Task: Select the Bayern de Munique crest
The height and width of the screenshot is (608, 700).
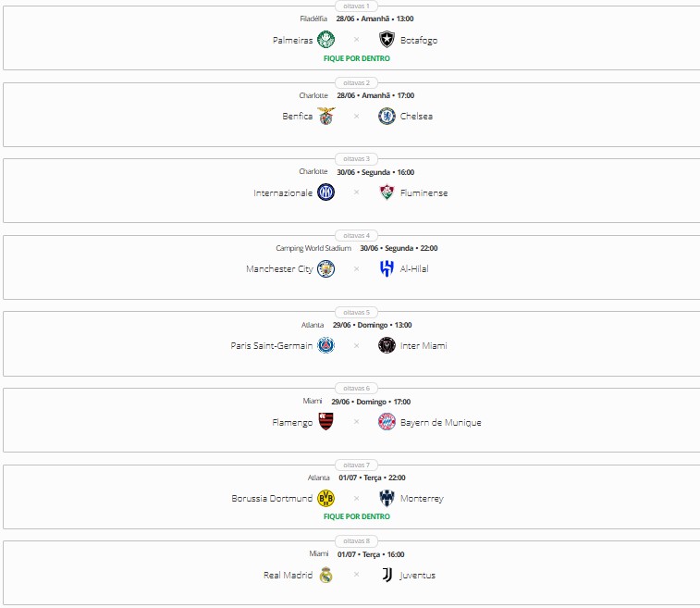Action: (x=387, y=422)
